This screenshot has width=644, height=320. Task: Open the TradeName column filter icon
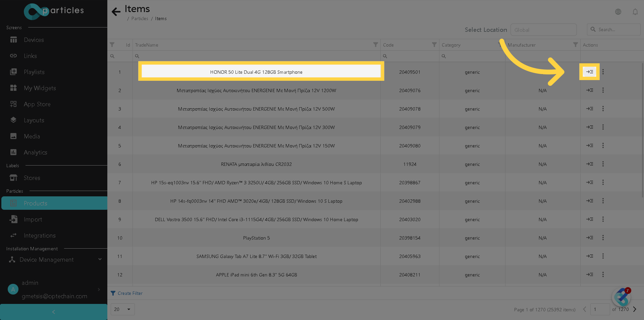[376, 45]
